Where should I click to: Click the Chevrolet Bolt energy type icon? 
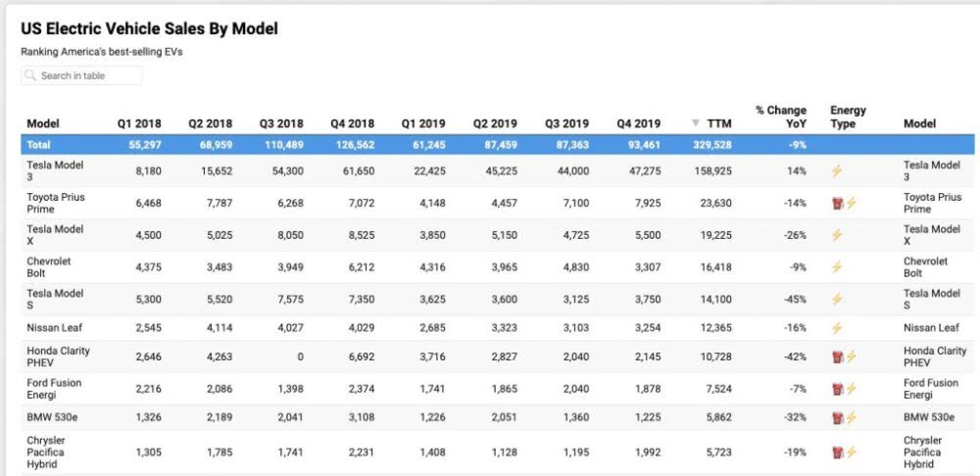click(x=837, y=267)
